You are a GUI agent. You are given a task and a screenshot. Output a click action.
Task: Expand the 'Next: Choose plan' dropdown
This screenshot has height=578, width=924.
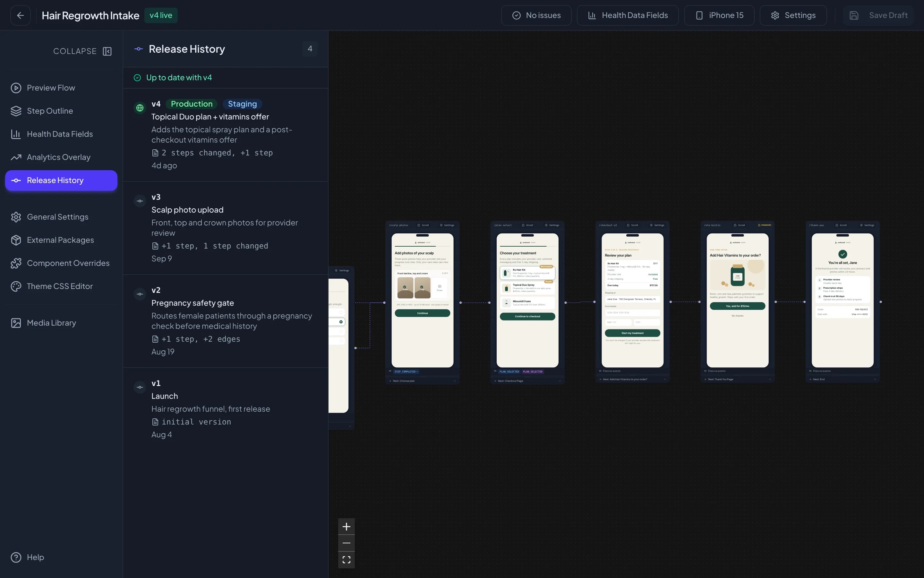[422, 381]
